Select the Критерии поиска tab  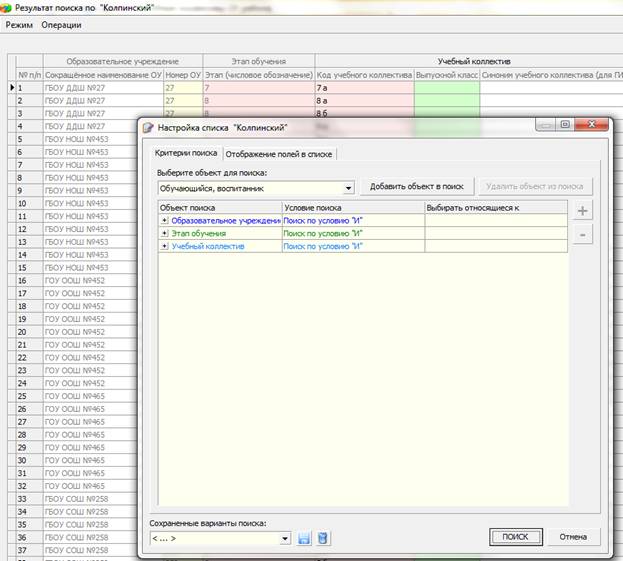(x=186, y=153)
